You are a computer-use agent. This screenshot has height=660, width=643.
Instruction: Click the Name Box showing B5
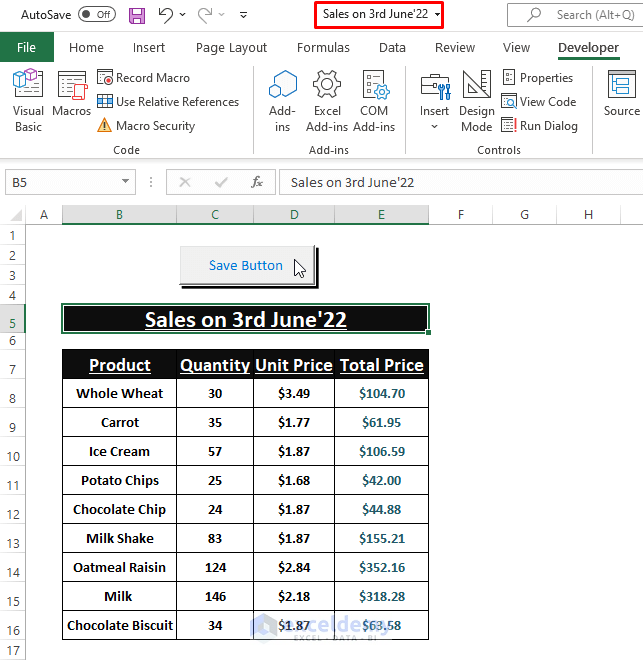point(63,182)
